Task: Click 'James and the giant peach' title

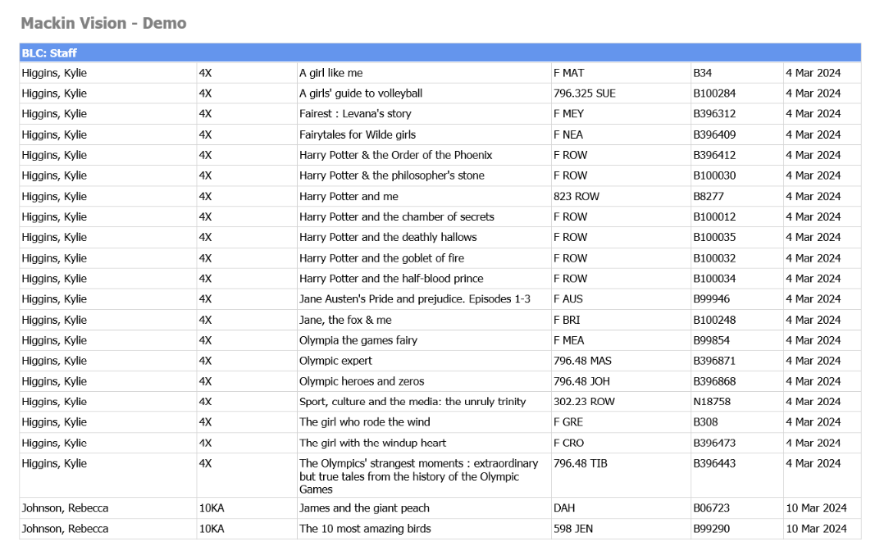Action: click(x=364, y=508)
